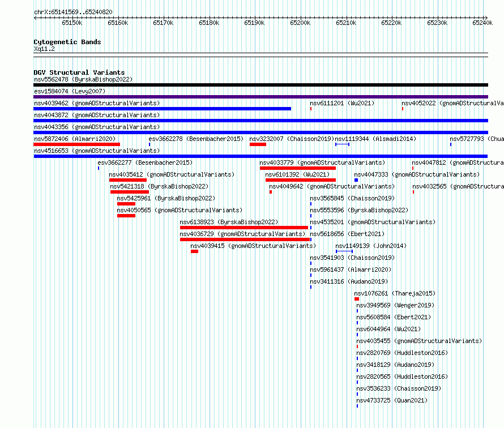The height and width of the screenshot is (428, 504).
Task: Select the nsv5421318 (ByrskaBishop2022) red bar
Action: point(130,192)
